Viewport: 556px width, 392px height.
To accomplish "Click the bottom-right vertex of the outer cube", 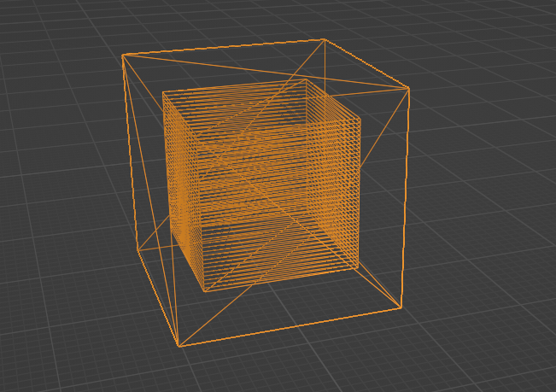I will (401, 308).
